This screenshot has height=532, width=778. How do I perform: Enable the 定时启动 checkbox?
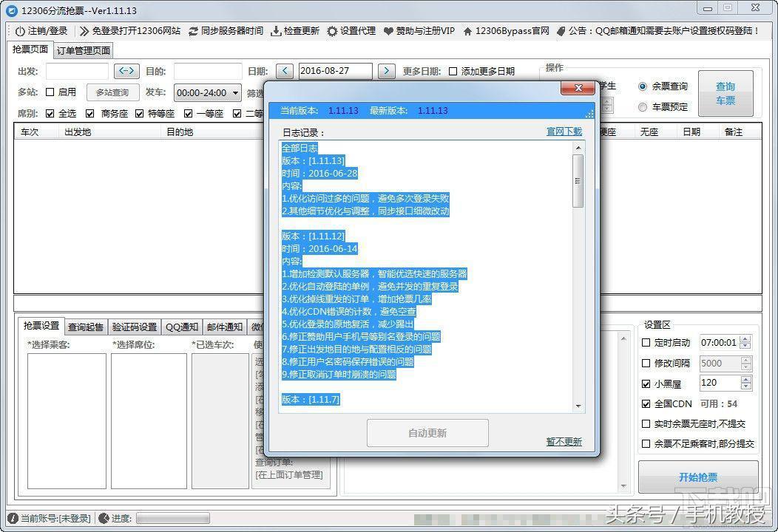tap(646, 342)
